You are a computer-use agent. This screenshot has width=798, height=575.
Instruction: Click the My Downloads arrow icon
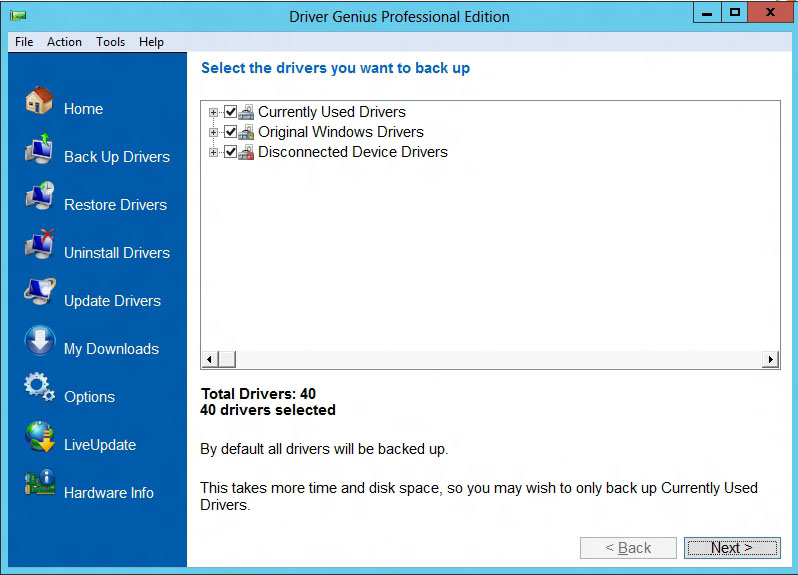point(40,340)
